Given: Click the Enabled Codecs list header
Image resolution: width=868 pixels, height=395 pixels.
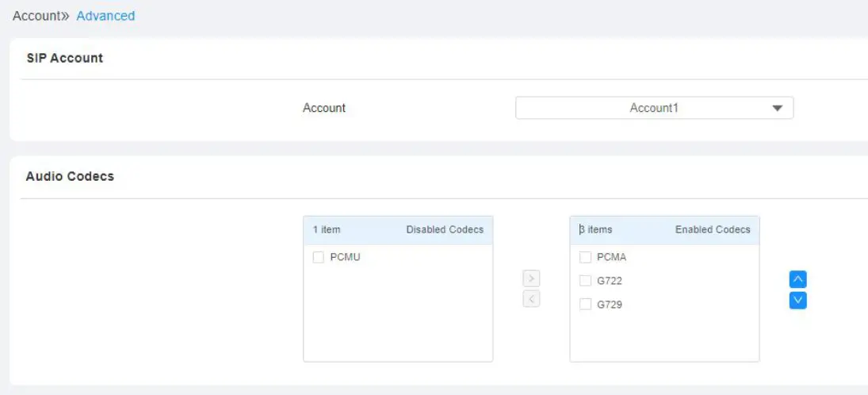Looking at the screenshot, I should [712, 230].
